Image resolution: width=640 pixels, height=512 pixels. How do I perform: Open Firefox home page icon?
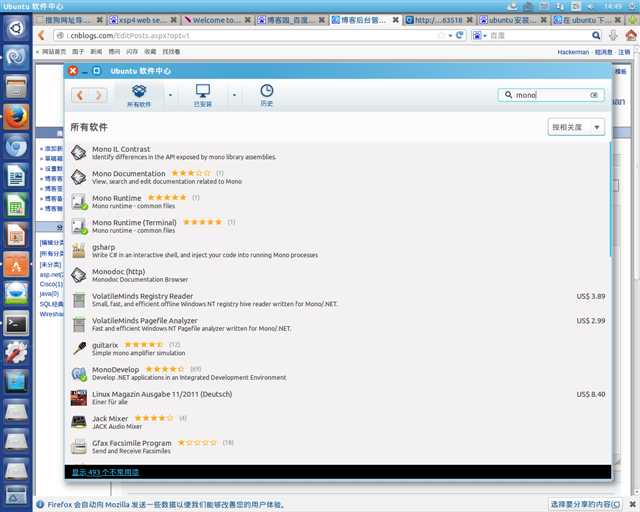(x=631, y=36)
